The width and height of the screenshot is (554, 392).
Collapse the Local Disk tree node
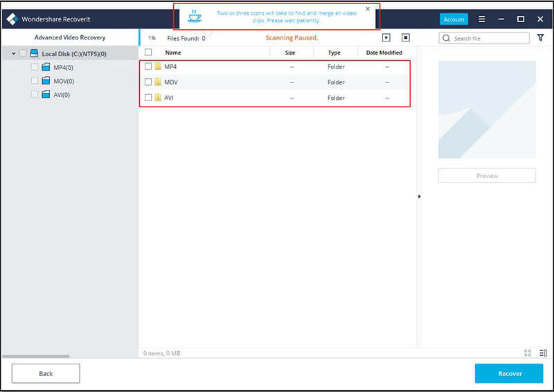pyautogui.click(x=13, y=54)
